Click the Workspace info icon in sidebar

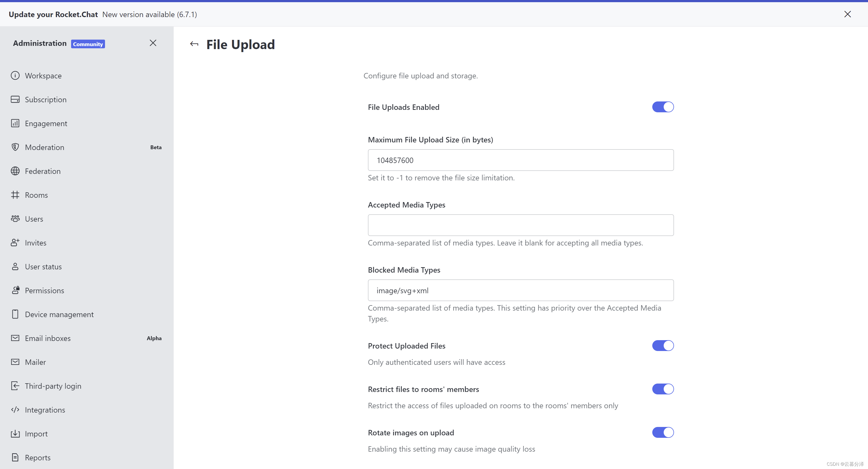tap(15, 75)
